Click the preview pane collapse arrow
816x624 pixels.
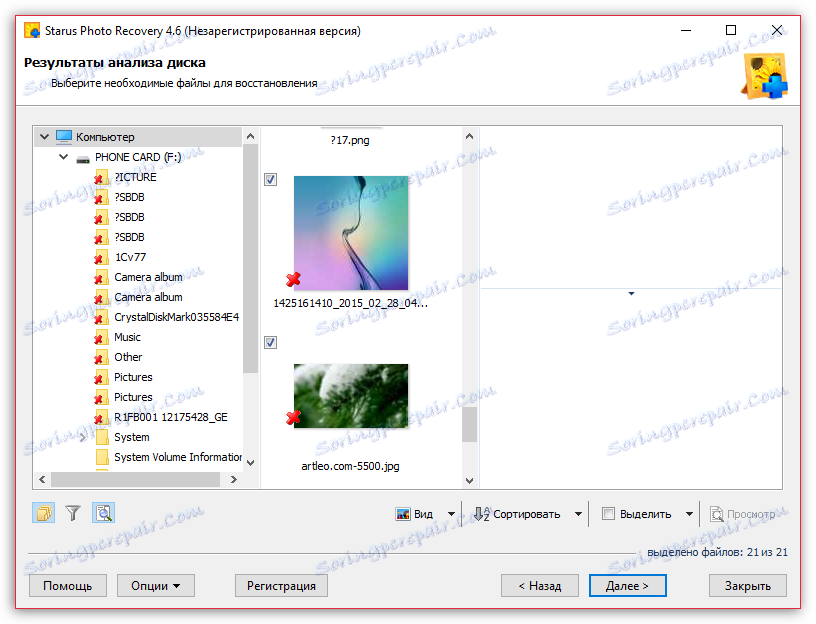[631, 294]
